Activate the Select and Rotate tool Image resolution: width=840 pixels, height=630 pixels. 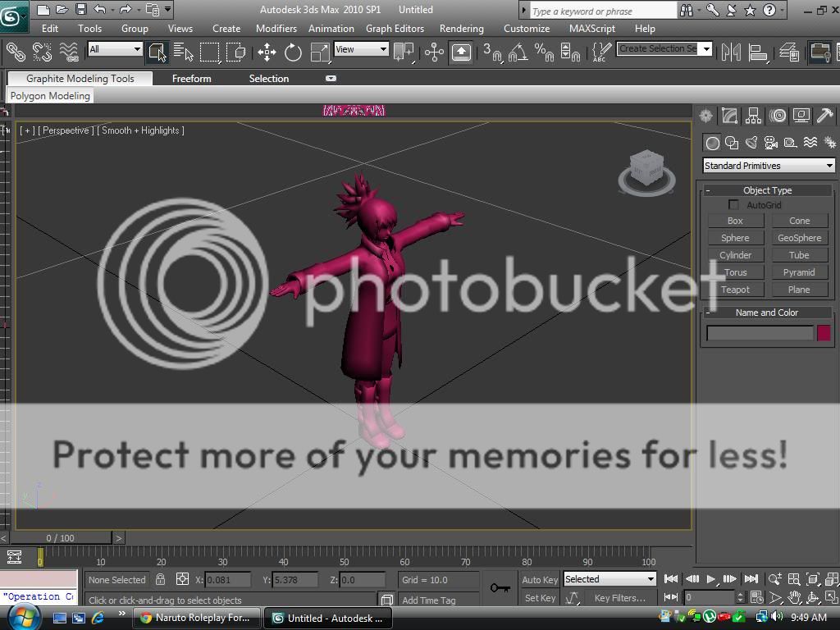[x=293, y=52]
